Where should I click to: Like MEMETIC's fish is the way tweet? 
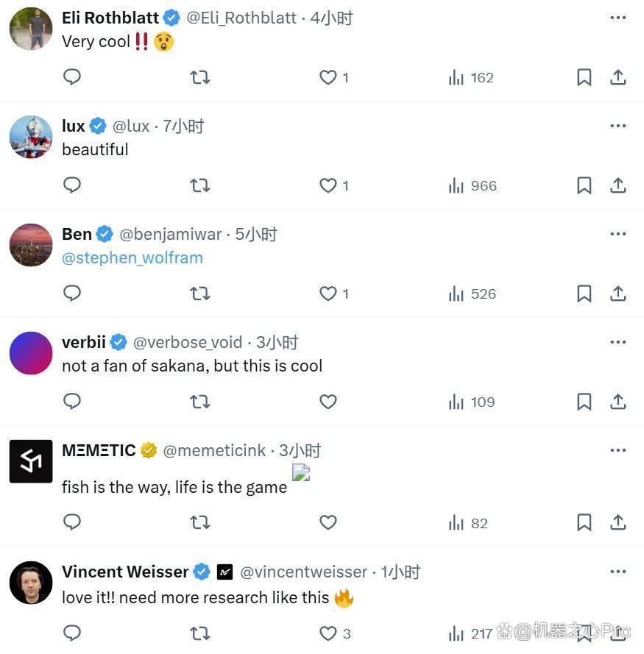[x=328, y=522]
